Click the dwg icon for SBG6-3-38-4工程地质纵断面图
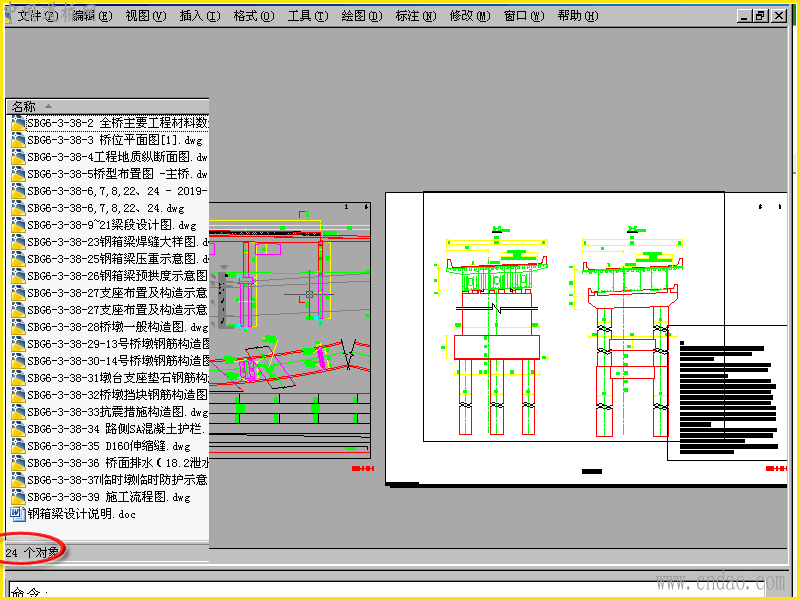 pyautogui.click(x=18, y=157)
